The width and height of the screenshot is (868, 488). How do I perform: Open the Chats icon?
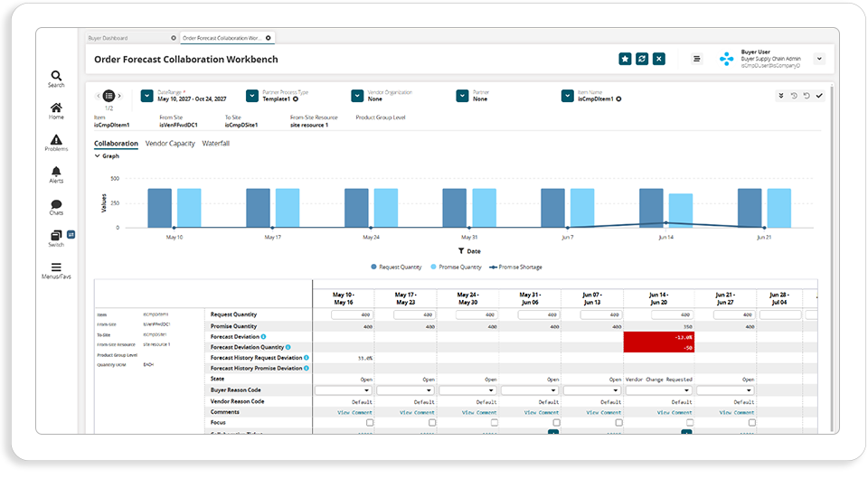[x=56, y=204]
